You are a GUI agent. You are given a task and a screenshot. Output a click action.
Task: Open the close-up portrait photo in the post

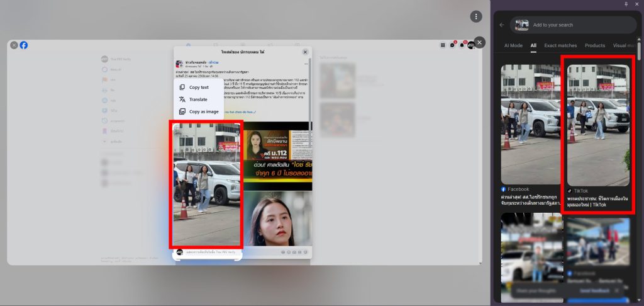click(277, 219)
